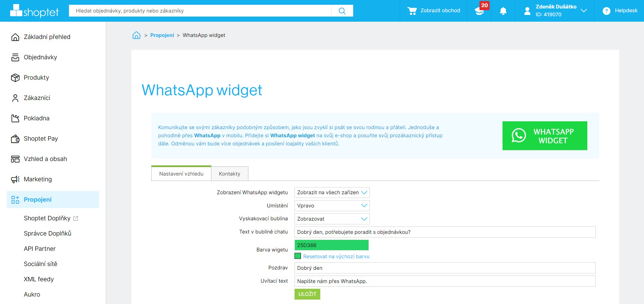The height and width of the screenshot is (304, 644).
Task: Click the WhatsApp phone logo in banner
Action: (x=519, y=136)
